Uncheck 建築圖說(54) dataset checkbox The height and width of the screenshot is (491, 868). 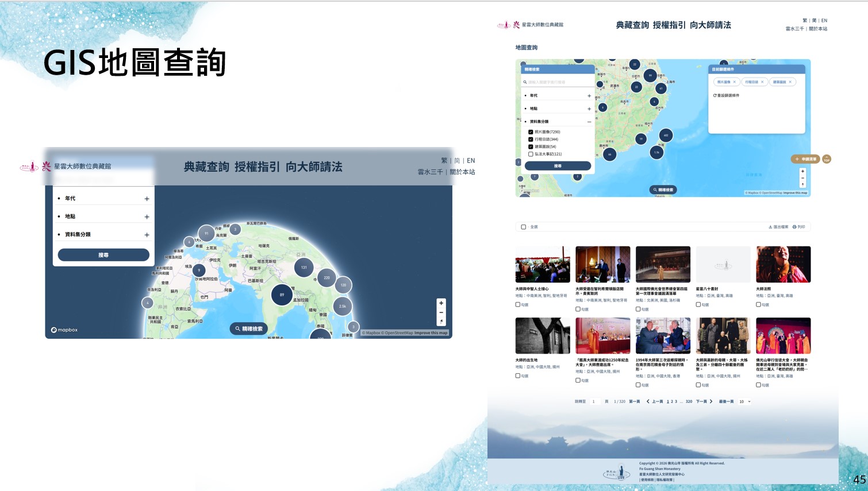[x=531, y=146]
